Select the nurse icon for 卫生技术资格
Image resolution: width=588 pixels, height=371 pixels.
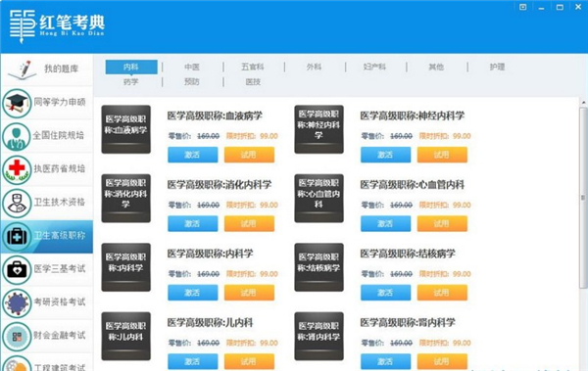[17, 204]
